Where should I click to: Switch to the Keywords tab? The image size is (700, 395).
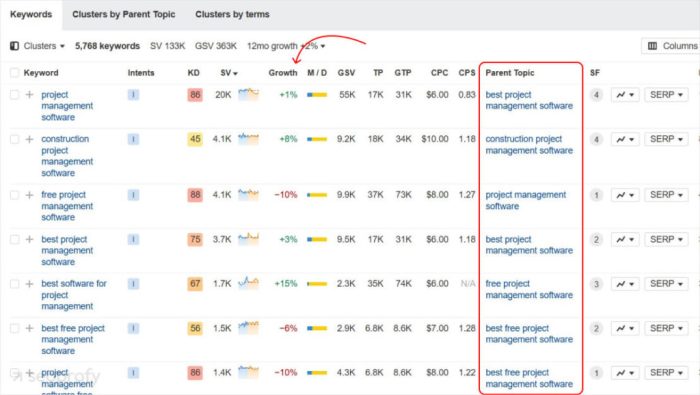[31, 14]
